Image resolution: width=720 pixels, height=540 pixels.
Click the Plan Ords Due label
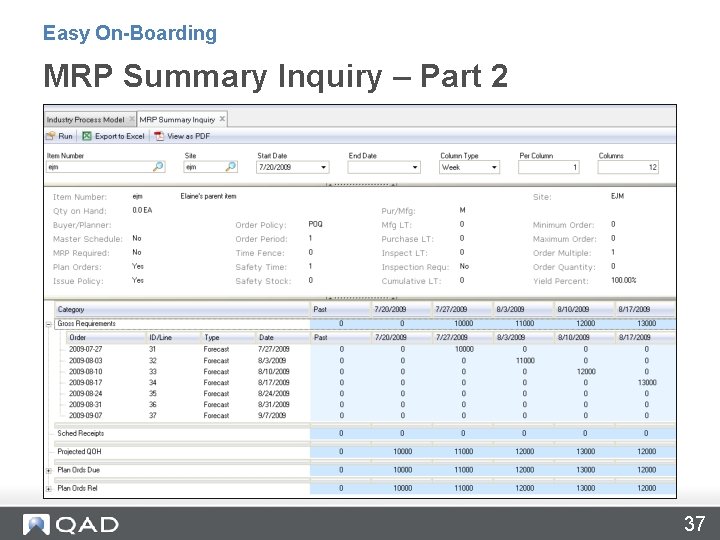click(x=78, y=470)
